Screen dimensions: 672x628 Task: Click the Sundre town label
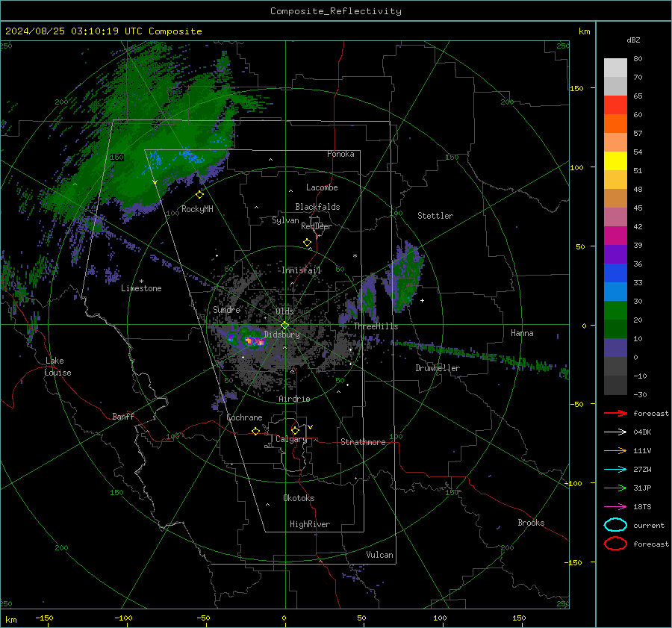(227, 309)
